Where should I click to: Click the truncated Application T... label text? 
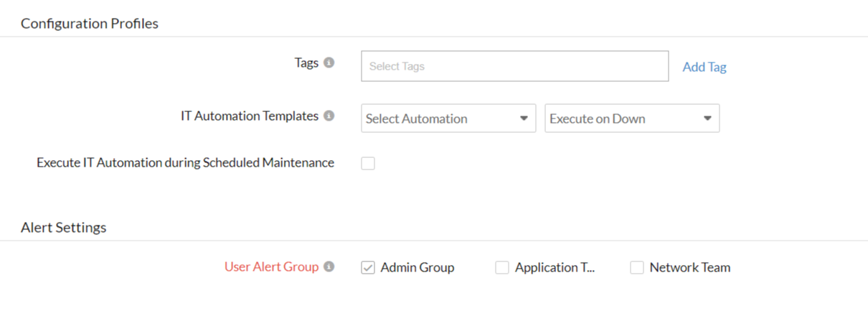click(555, 267)
